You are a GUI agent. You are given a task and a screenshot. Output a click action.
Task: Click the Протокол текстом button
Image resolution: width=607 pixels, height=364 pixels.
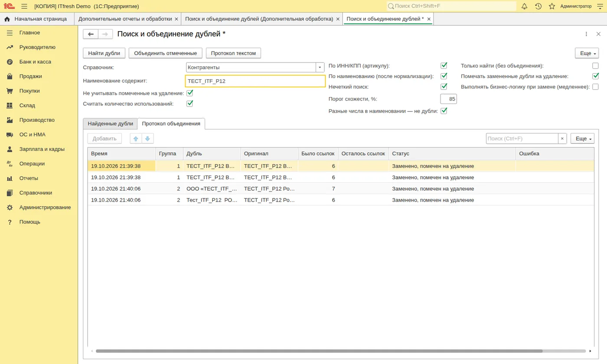pyautogui.click(x=233, y=53)
